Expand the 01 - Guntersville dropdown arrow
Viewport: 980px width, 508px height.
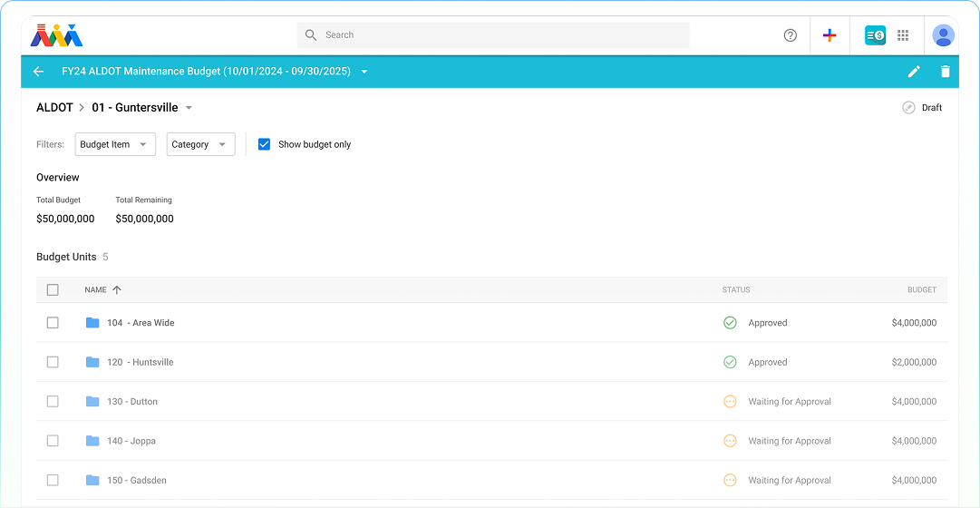[189, 108]
